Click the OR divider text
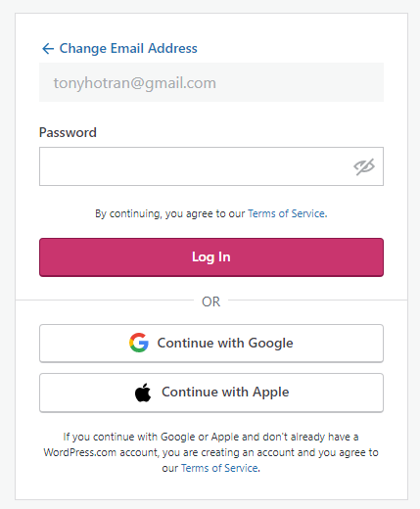 coord(210,301)
